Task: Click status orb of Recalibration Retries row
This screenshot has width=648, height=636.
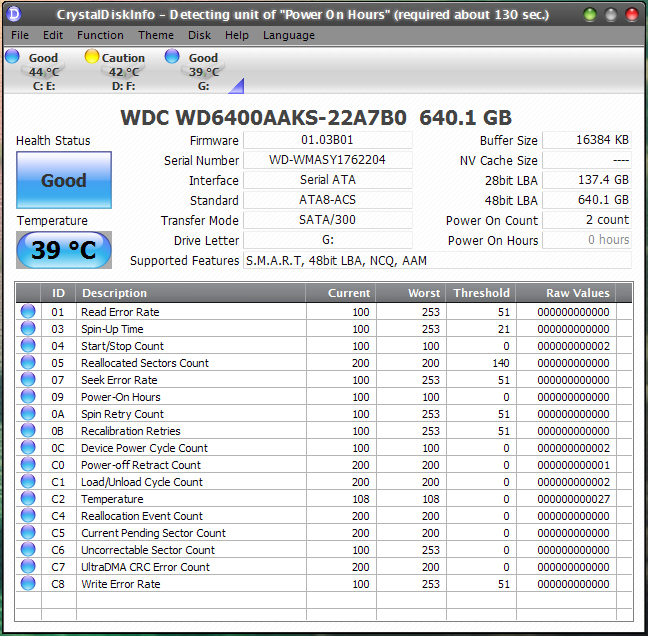Action: pos(28,430)
